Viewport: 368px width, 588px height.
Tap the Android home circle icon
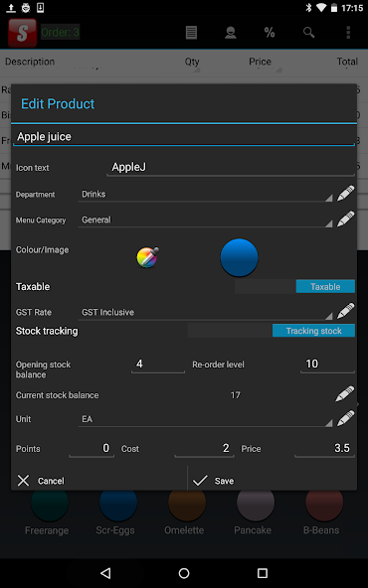[x=184, y=573]
